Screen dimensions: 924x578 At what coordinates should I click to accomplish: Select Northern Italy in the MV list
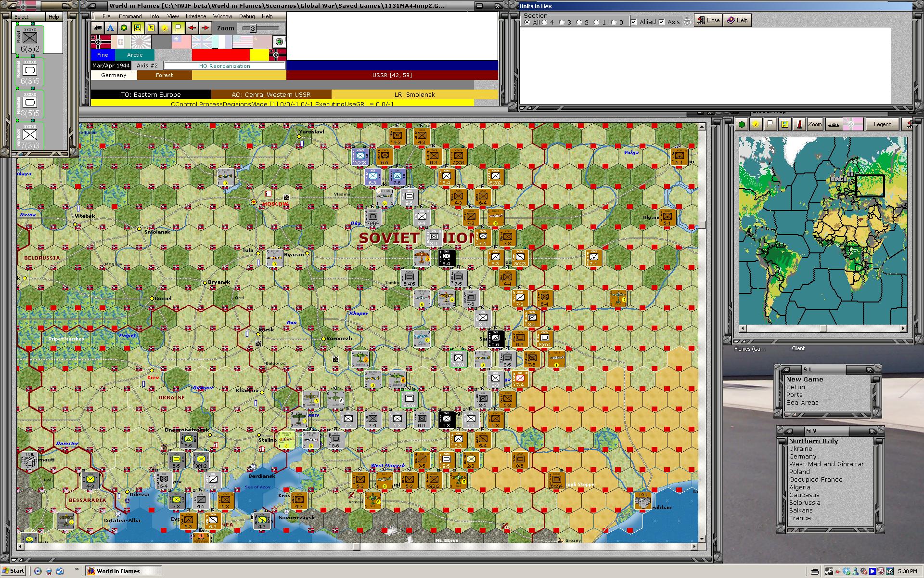click(813, 441)
